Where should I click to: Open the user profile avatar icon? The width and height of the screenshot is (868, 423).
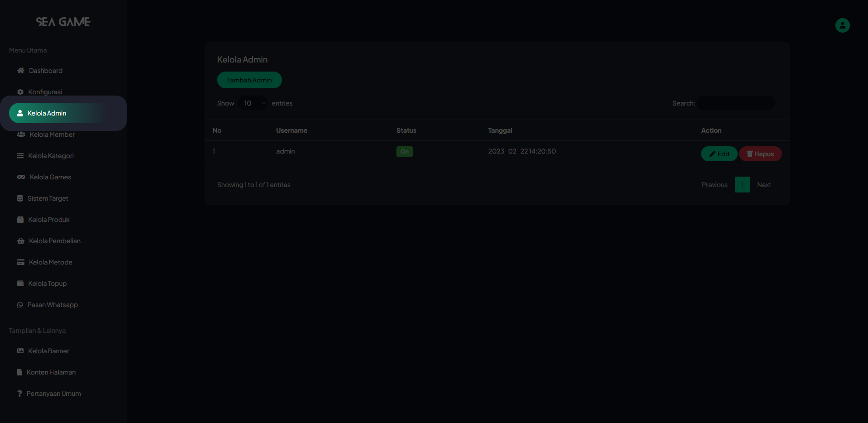(842, 25)
